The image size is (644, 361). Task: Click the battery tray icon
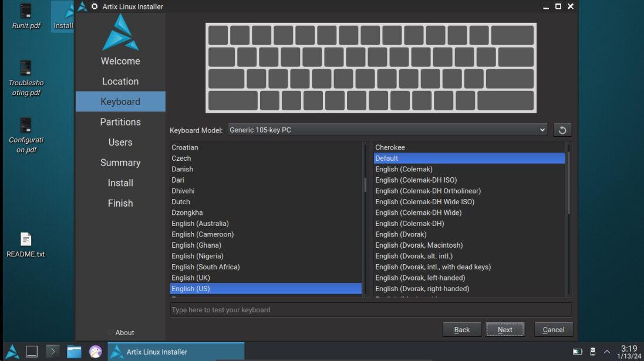pyautogui.click(x=577, y=352)
